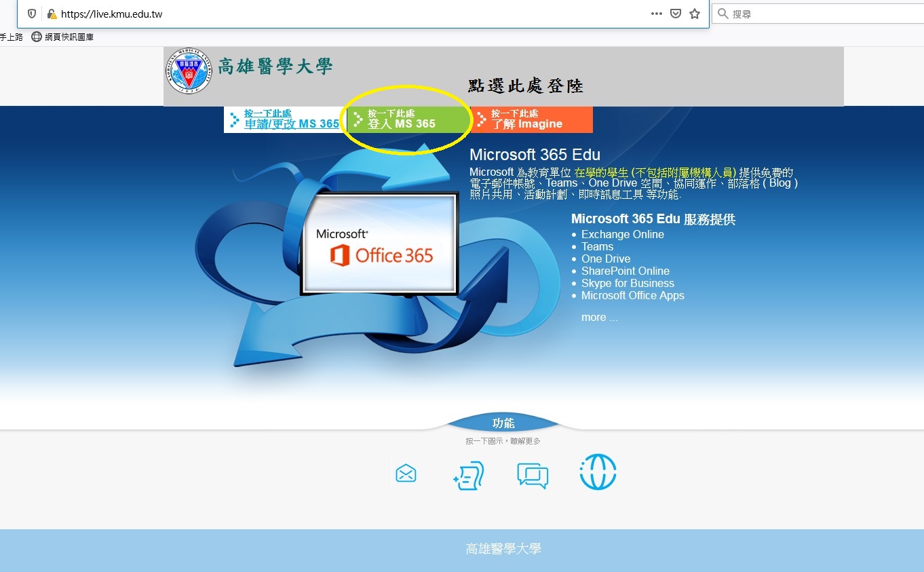Open the more ... link
Viewport: 924px width, 572px height.
tap(600, 318)
